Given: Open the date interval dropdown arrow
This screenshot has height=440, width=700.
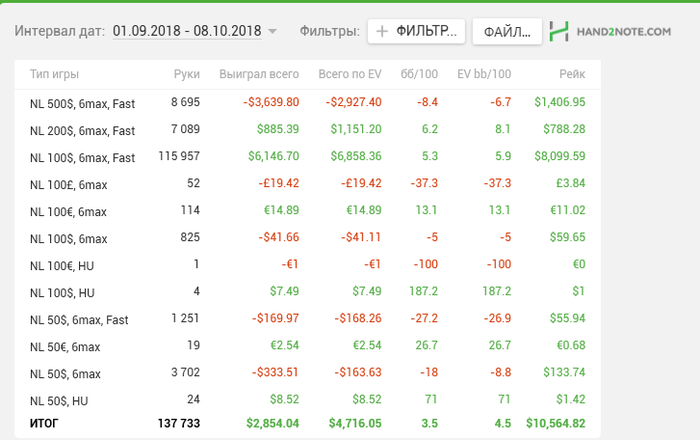Looking at the screenshot, I should coord(272,31).
